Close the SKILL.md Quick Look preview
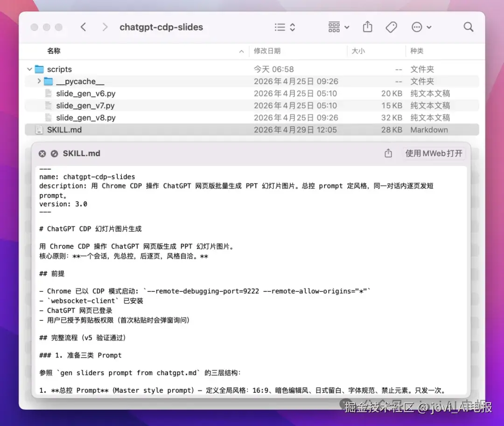This screenshot has width=504, height=426. 42,154
